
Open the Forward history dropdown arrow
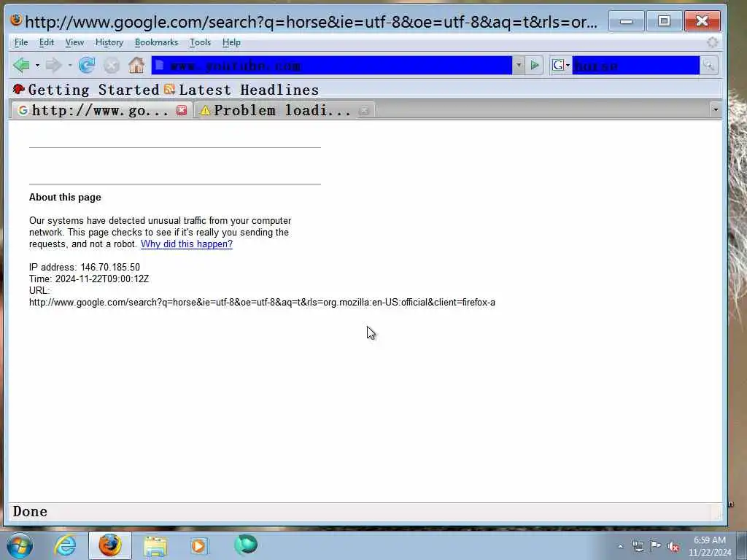pos(70,65)
